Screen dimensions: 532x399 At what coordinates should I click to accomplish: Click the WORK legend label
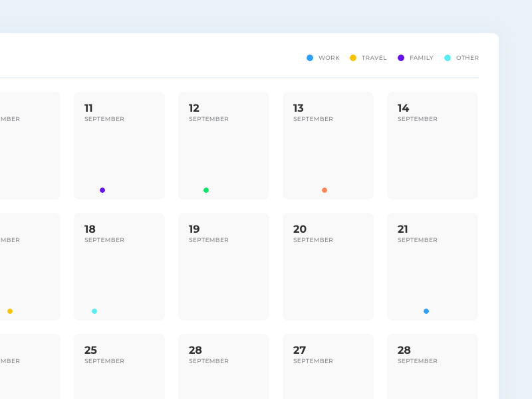click(x=328, y=58)
